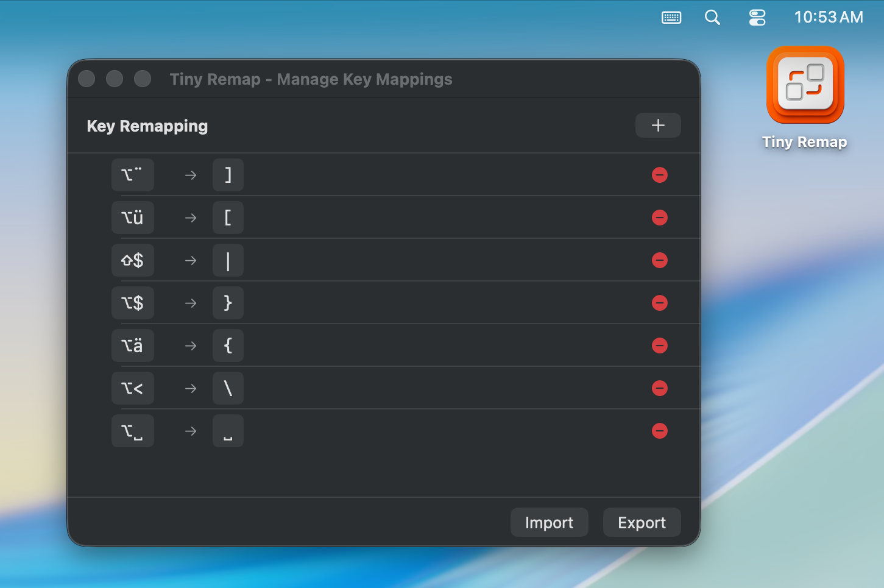884x588 pixels.
Task: Select the Option+ü source key
Action: click(133, 218)
